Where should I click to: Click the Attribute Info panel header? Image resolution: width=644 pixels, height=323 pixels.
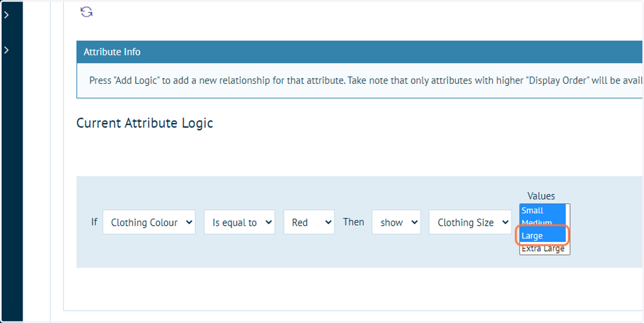tap(360, 52)
